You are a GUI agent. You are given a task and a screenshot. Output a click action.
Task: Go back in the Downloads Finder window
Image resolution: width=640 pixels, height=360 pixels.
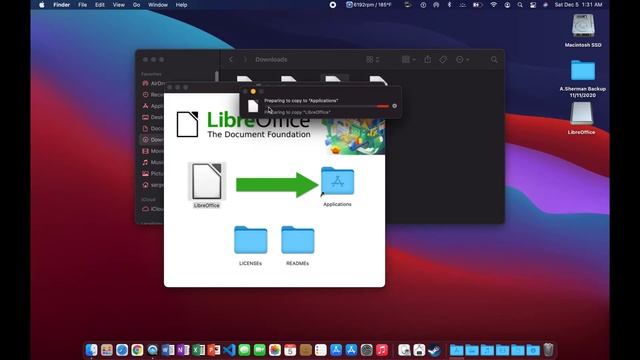231,60
